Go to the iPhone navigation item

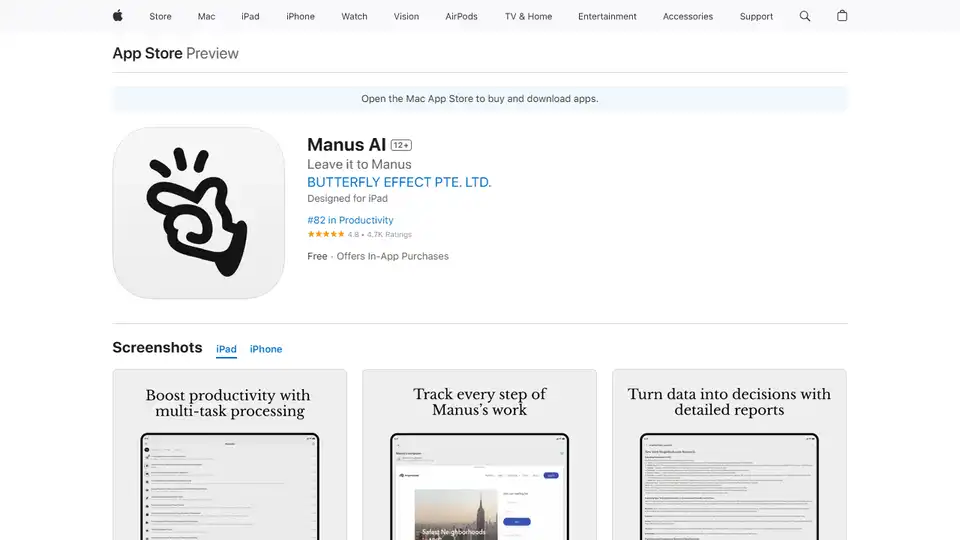300,17
